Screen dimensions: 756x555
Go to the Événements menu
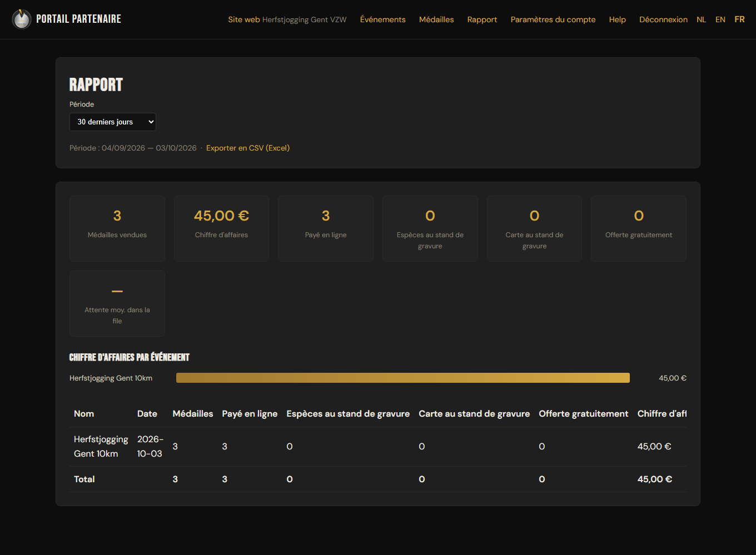(383, 19)
